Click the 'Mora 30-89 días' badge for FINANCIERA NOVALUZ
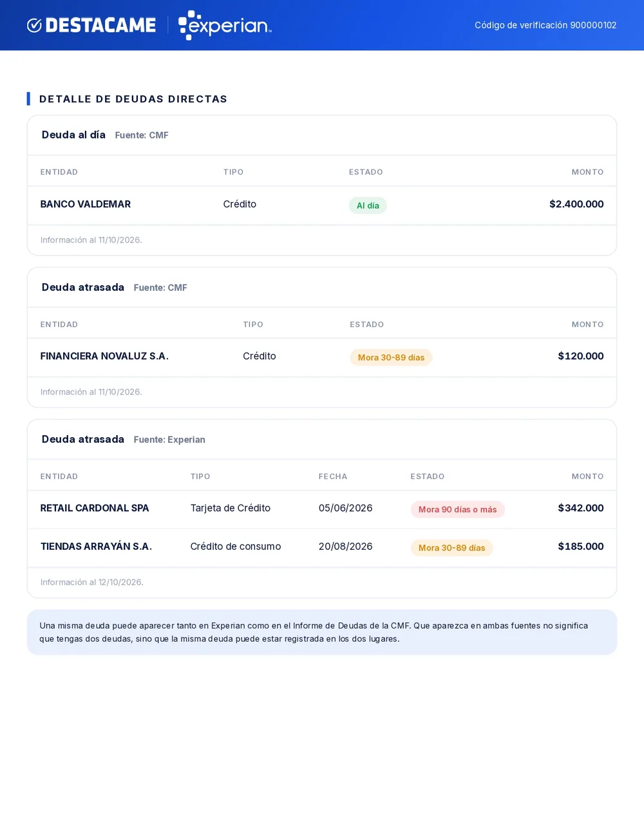This screenshot has height=833, width=644. click(391, 357)
